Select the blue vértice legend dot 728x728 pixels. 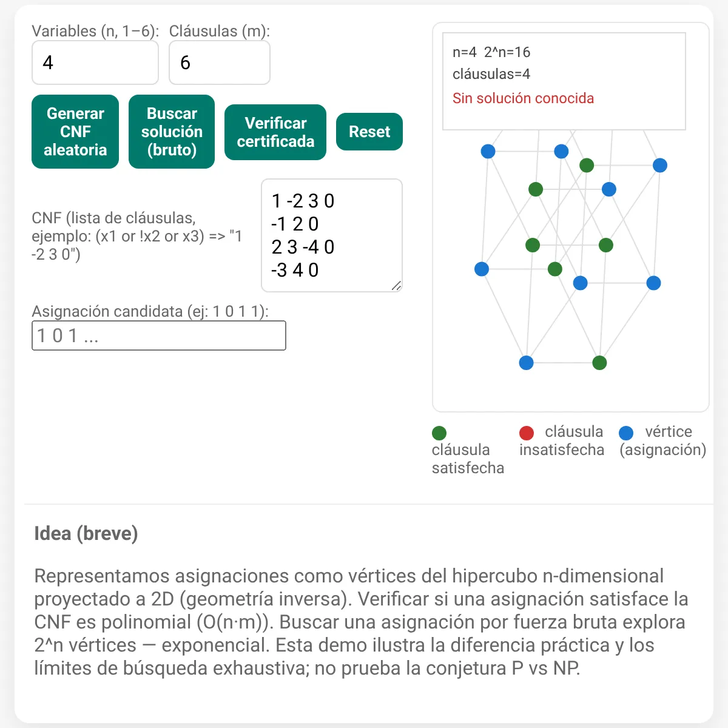tap(626, 433)
